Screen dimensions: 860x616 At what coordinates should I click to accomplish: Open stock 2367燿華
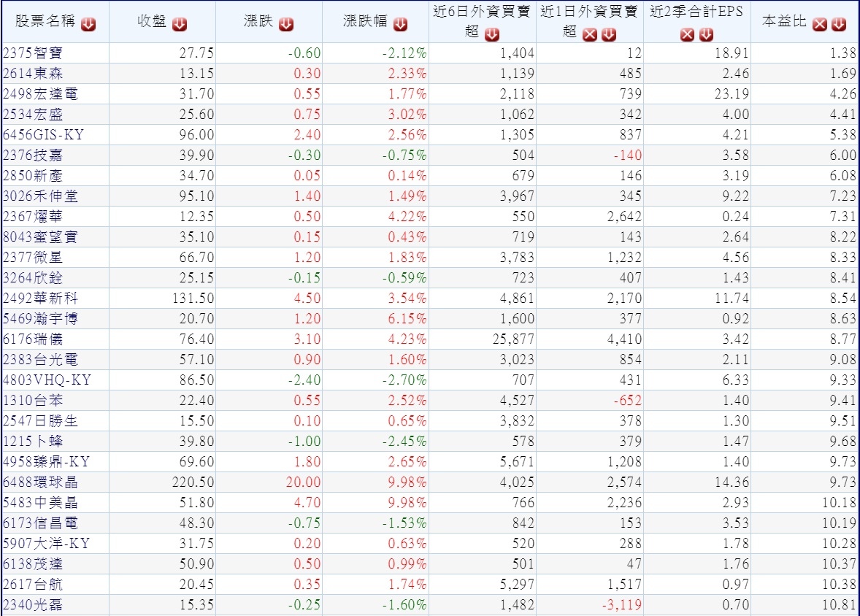33,217
